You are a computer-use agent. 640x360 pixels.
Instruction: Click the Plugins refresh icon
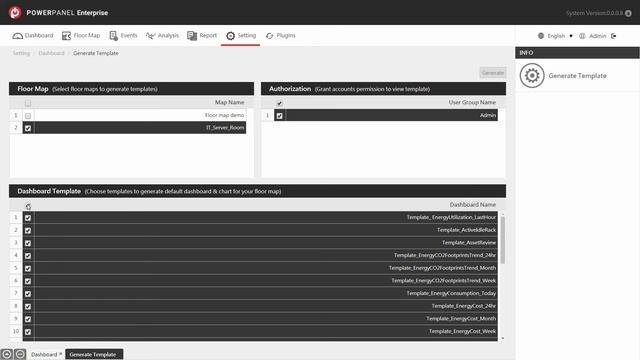[x=269, y=36]
